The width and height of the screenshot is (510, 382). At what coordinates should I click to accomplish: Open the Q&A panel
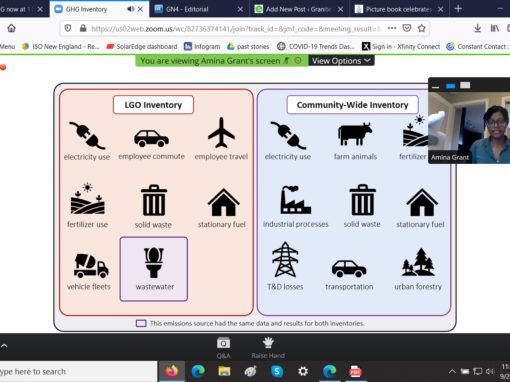[223, 348]
